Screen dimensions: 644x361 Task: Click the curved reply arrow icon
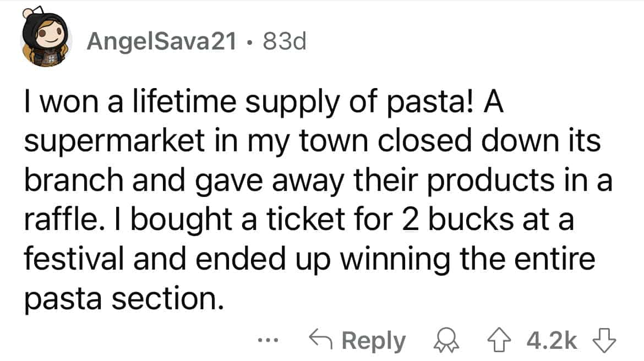click(x=321, y=341)
